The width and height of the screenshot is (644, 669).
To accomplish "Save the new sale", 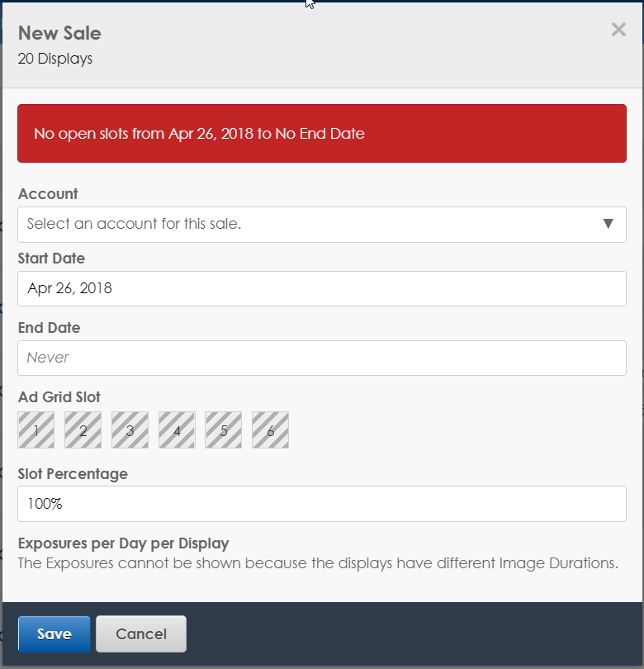I will 54,634.
